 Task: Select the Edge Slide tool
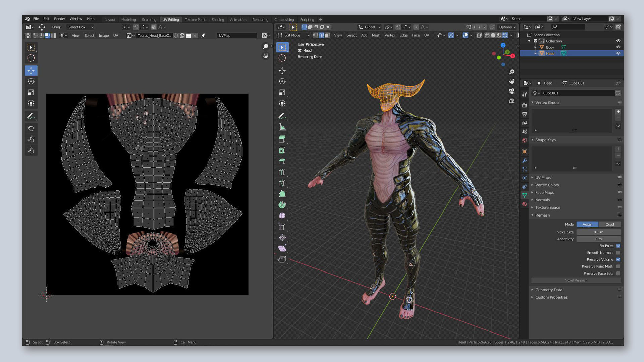[282, 227]
